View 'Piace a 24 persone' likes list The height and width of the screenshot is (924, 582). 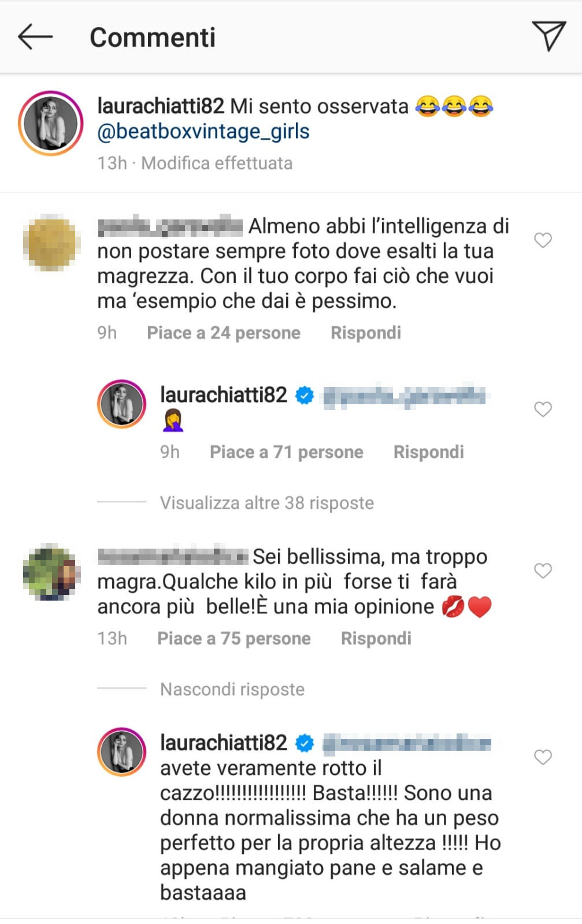224,333
